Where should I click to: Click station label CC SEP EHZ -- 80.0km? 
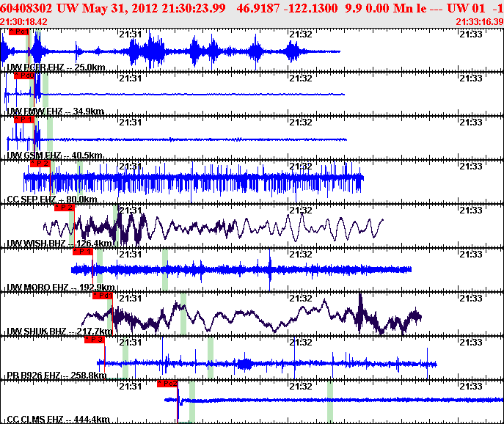click(52, 200)
